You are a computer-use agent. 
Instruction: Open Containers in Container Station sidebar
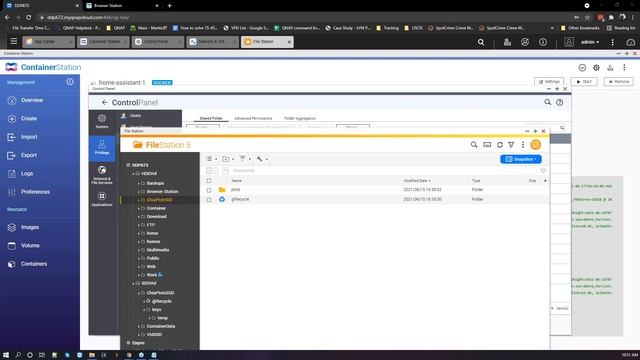[34, 264]
